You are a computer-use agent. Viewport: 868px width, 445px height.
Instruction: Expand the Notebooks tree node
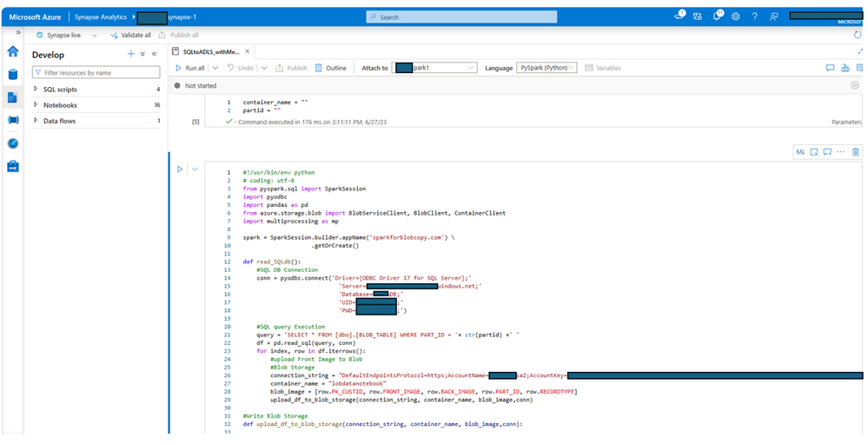pyautogui.click(x=36, y=104)
